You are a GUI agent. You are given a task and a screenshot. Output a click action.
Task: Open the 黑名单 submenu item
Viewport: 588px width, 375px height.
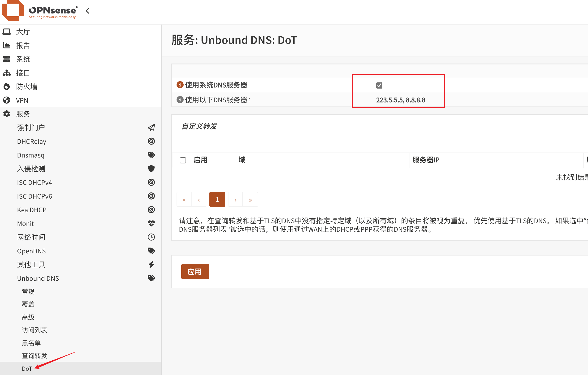tap(31, 343)
